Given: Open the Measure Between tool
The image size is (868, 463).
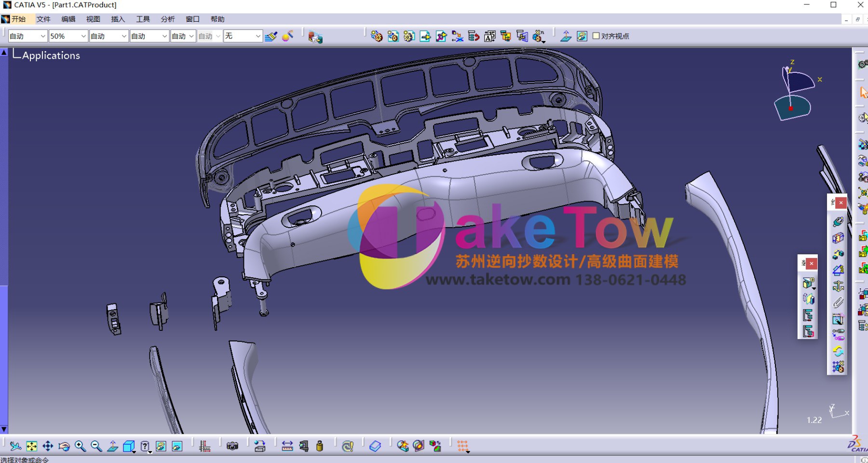Looking at the screenshot, I should 287,446.
